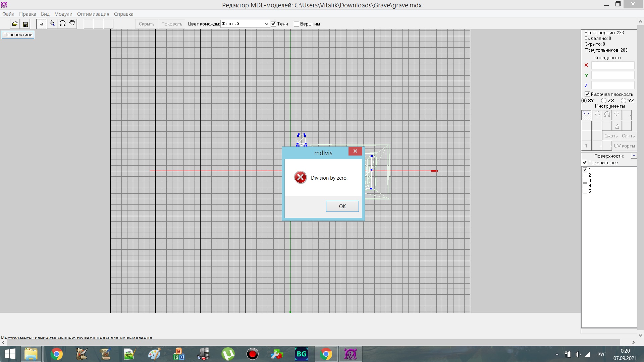Open the Модули menu
Viewport: 644px width, 362px height.
tap(63, 14)
